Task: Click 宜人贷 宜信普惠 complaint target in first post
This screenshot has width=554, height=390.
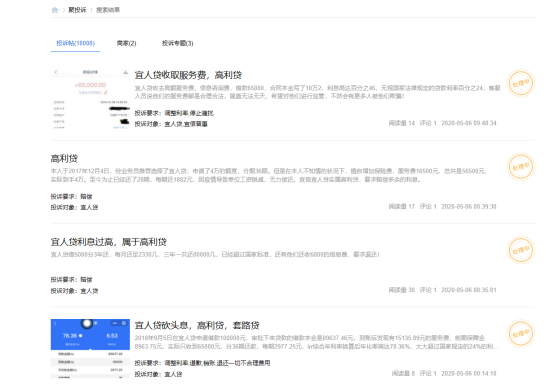Action: [186, 124]
